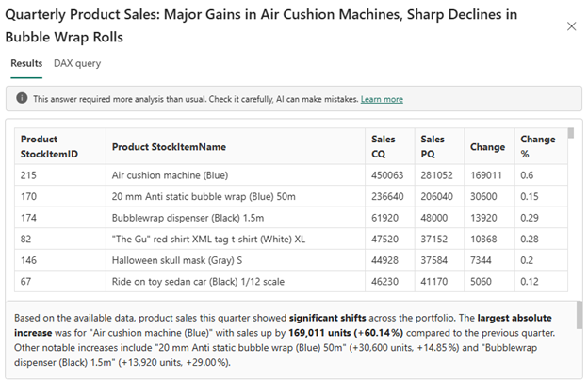
Task: Click the Sales CQ column header
Action: pyautogui.click(x=384, y=146)
